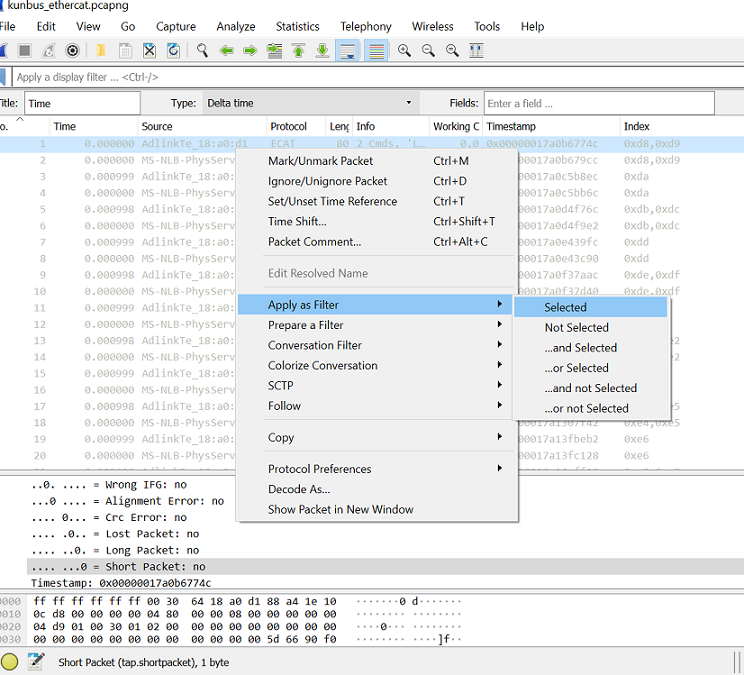Reload the capture file icon
Image resolution: width=744 pixels, height=675 pixels.
[174, 50]
